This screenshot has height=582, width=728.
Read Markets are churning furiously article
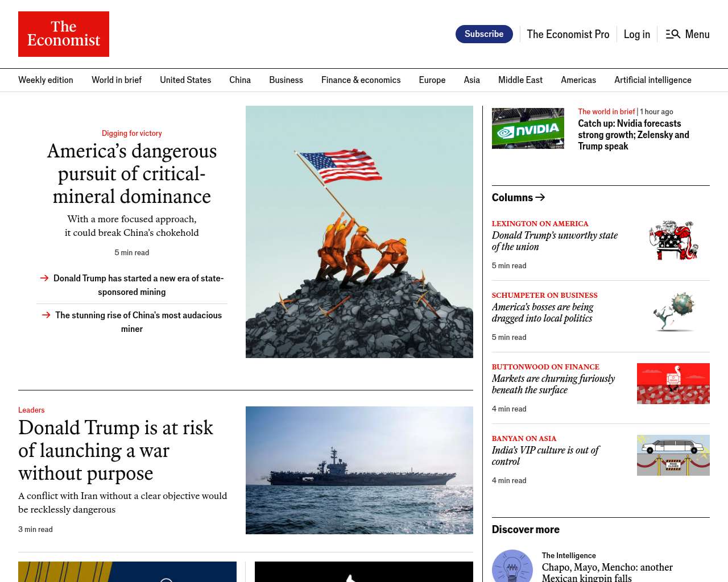(553, 384)
